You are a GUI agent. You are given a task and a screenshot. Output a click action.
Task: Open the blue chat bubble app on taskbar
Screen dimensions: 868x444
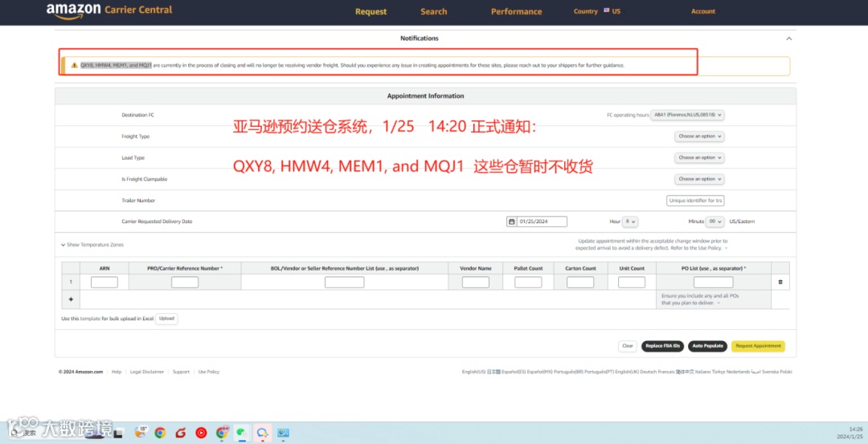click(262, 433)
